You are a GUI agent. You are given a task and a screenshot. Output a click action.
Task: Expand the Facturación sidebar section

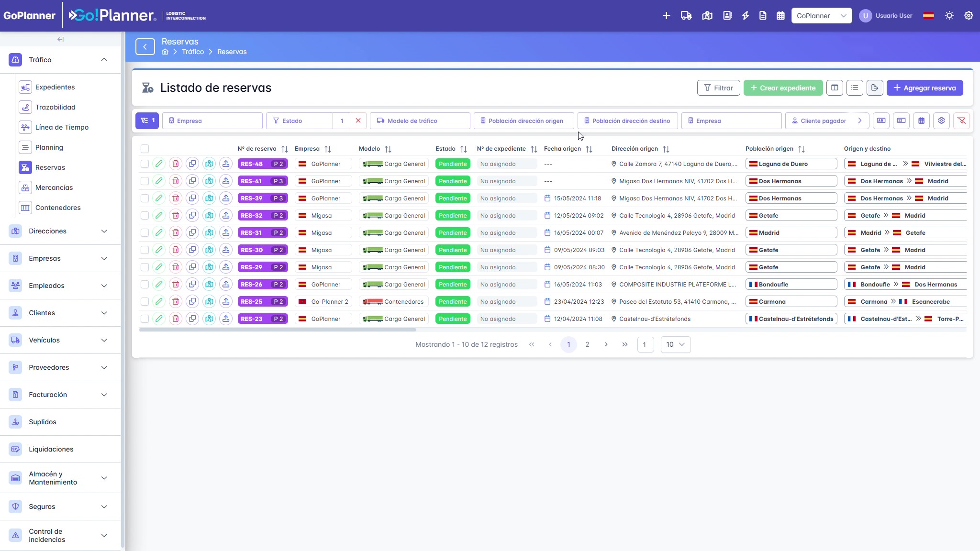point(60,395)
